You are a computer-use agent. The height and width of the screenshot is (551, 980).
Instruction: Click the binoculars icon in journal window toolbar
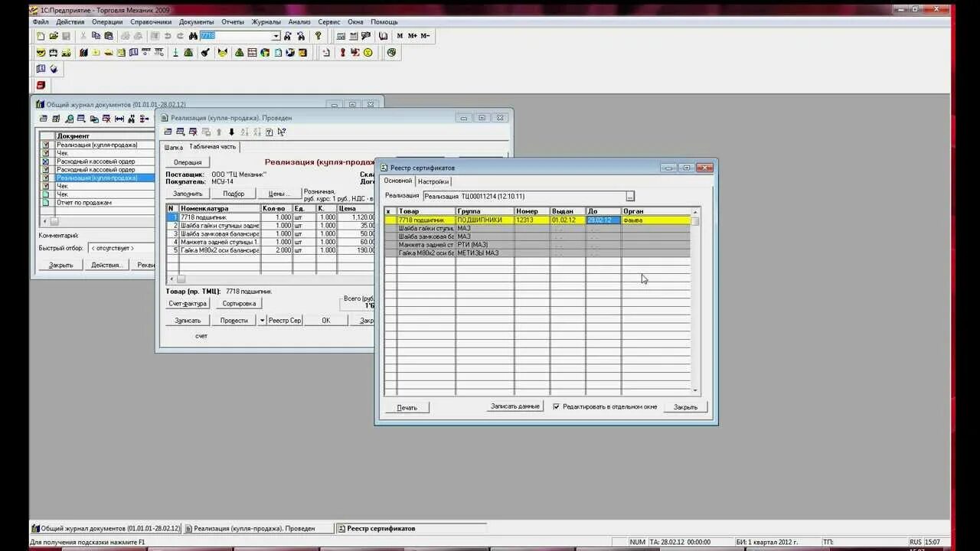[x=131, y=119]
